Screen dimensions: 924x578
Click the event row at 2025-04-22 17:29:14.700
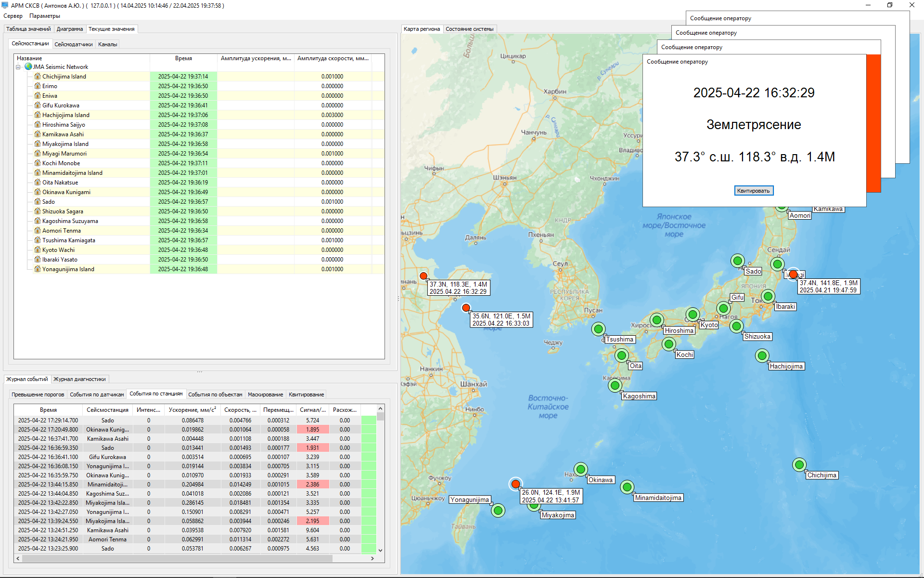coord(195,420)
